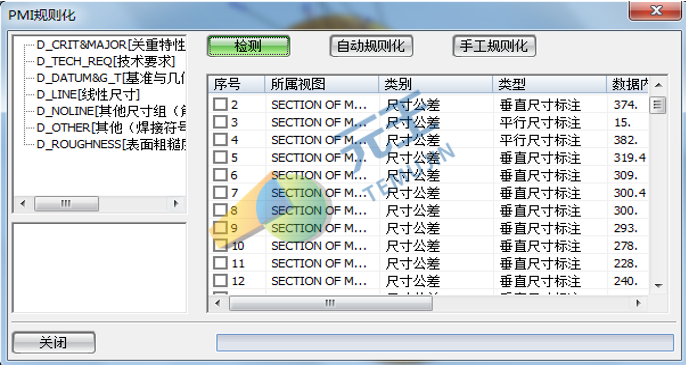Check the box for row 12
The height and width of the screenshot is (365, 686).
pos(220,281)
